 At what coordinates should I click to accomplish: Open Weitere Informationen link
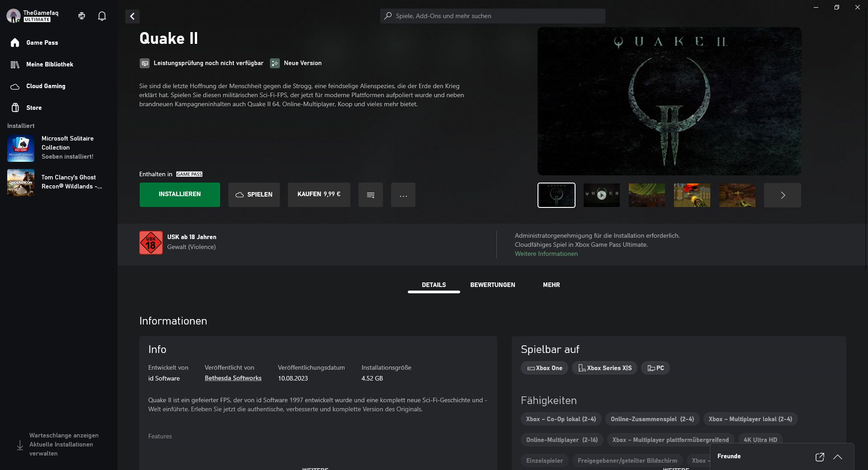tap(546, 254)
